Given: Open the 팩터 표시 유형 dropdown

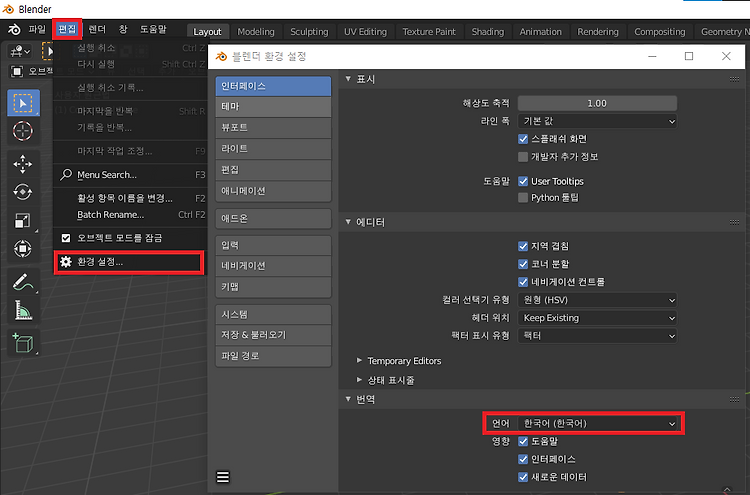Looking at the screenshot, I should (x=597, y=336).
